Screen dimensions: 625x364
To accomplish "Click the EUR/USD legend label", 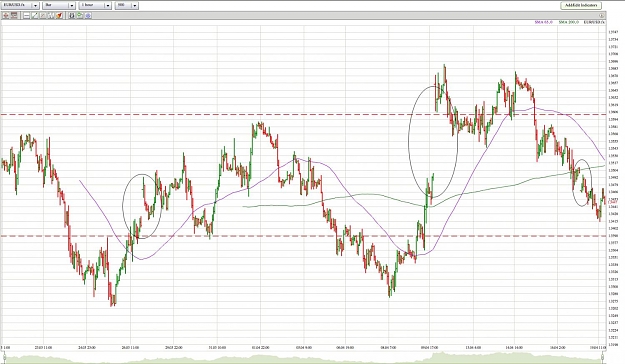I will point(594,22).
